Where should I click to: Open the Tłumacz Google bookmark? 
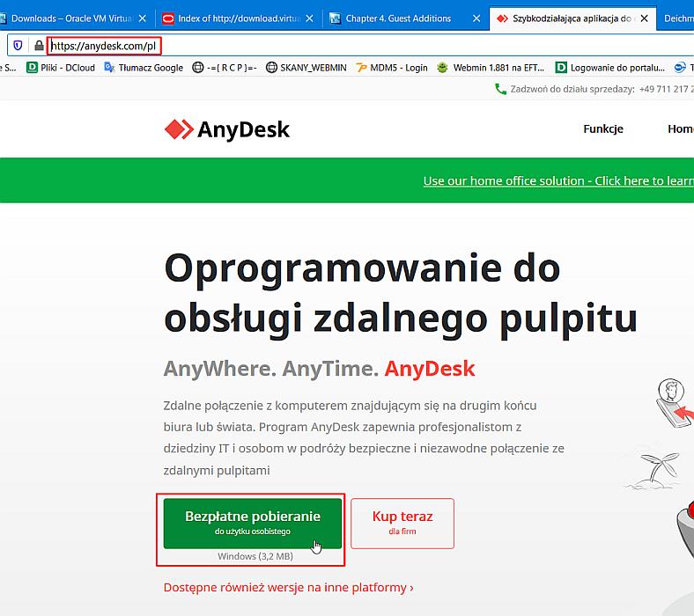click(x=144, y=67)
